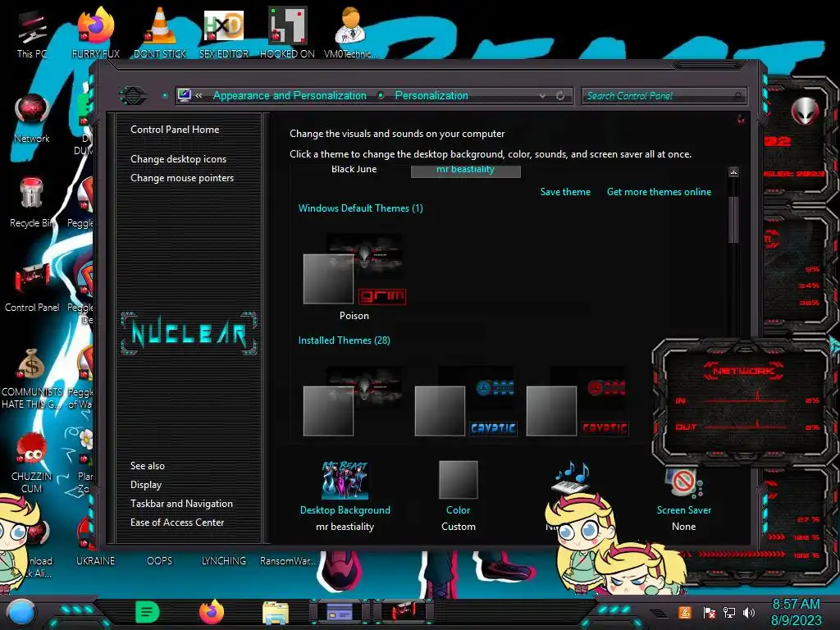Open the LYNCHING desktop shortcut
The width and height of the screenshot is (840, 630).
click(224, 560)
